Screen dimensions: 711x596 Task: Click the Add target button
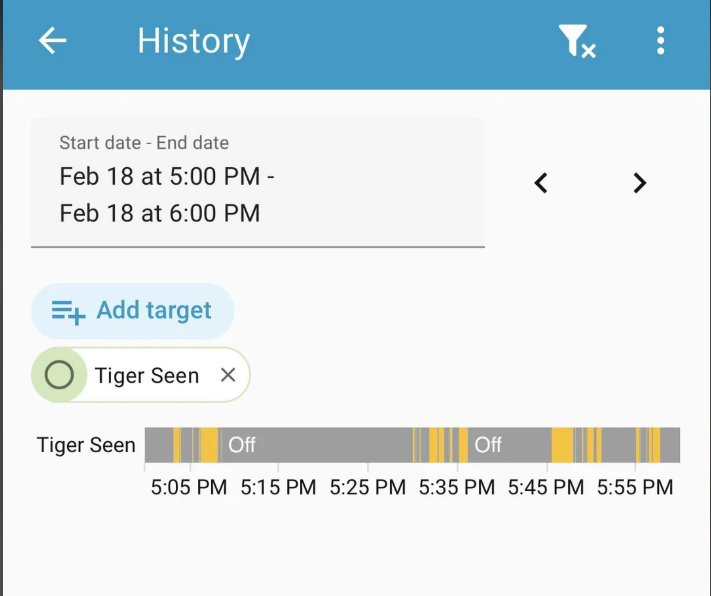point(133,311)
